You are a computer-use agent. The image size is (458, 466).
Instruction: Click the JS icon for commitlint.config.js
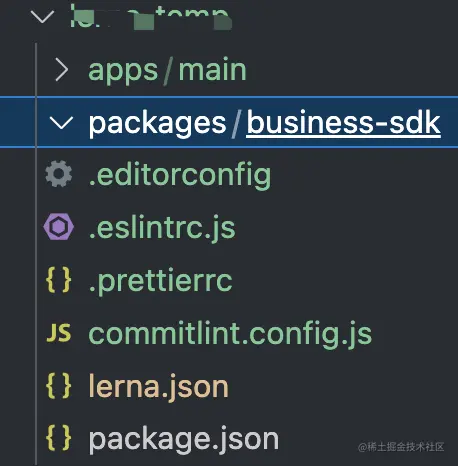59,333
